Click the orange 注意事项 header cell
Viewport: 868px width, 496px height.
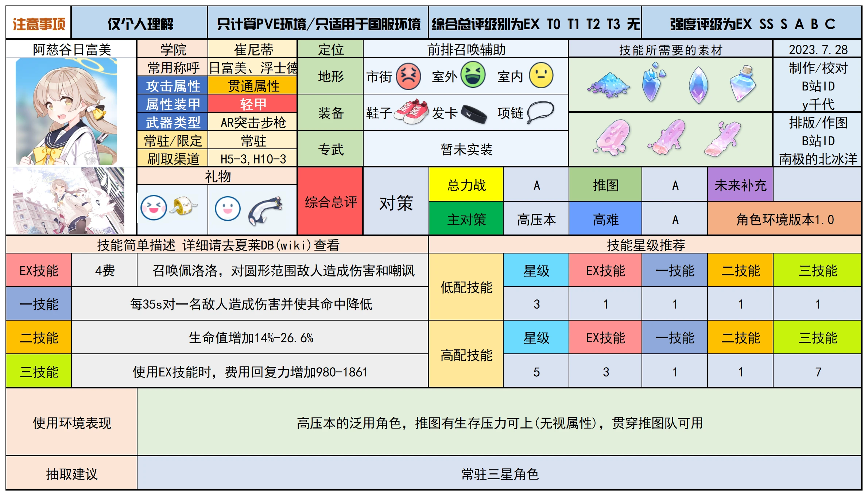tap(39, 24)
